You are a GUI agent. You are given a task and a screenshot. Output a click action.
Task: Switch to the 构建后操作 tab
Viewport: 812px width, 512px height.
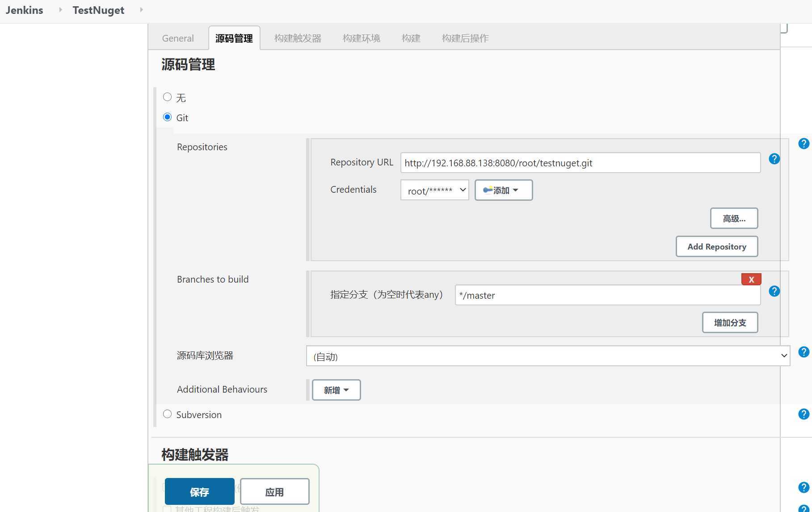click(x=465, y=38)
